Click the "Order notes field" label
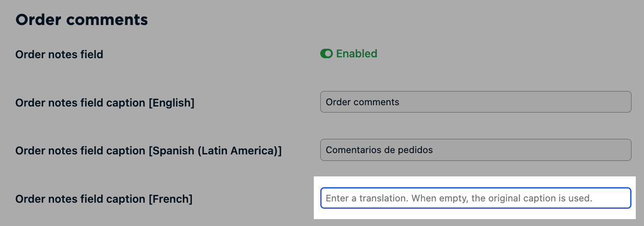644x226 pixels. tap(59, 55)
